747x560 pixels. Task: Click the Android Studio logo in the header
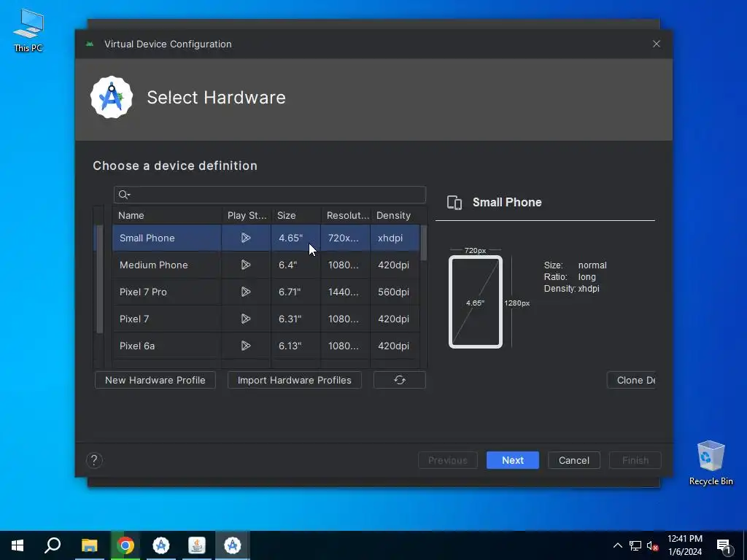[x=112, y=97]
